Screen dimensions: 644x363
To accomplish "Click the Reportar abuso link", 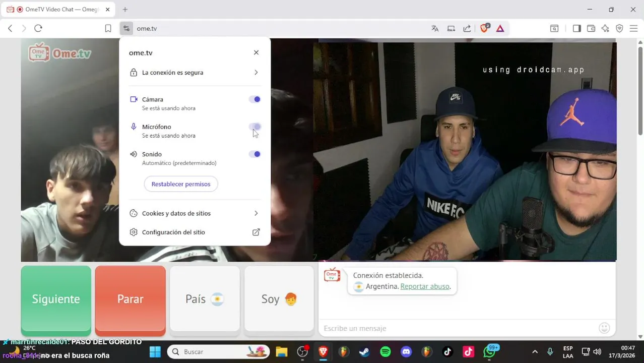I will tap(425, 286).
